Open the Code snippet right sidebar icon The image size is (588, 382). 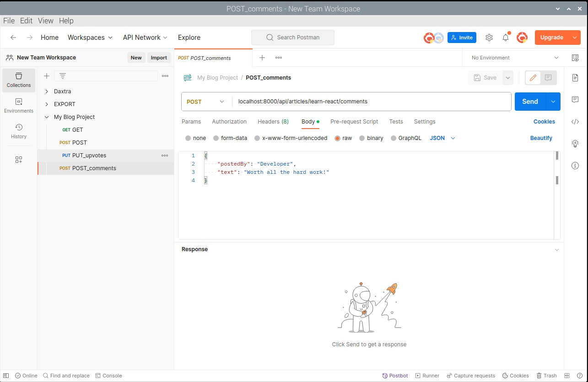point(575,122)
